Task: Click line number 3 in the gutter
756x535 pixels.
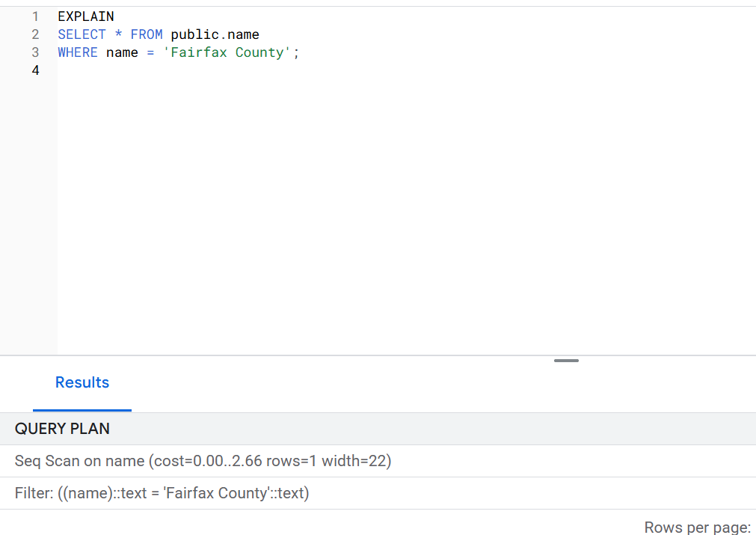Action: [35, 52]
